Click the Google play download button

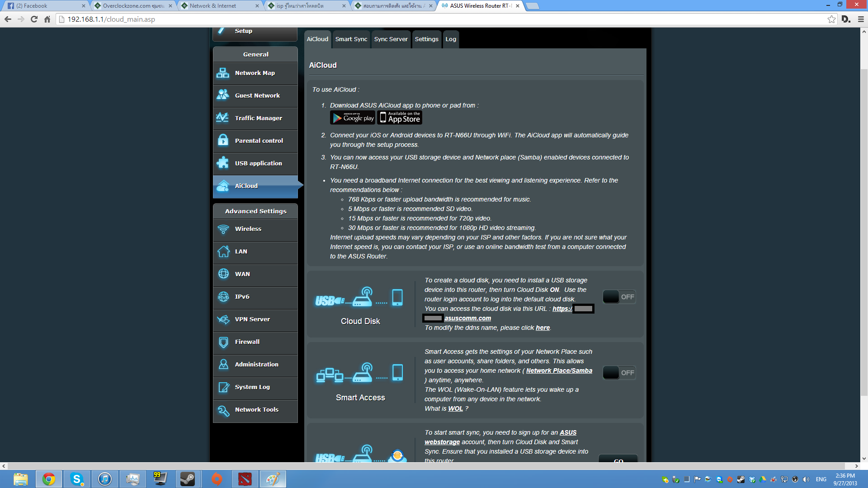click(353, 118)
